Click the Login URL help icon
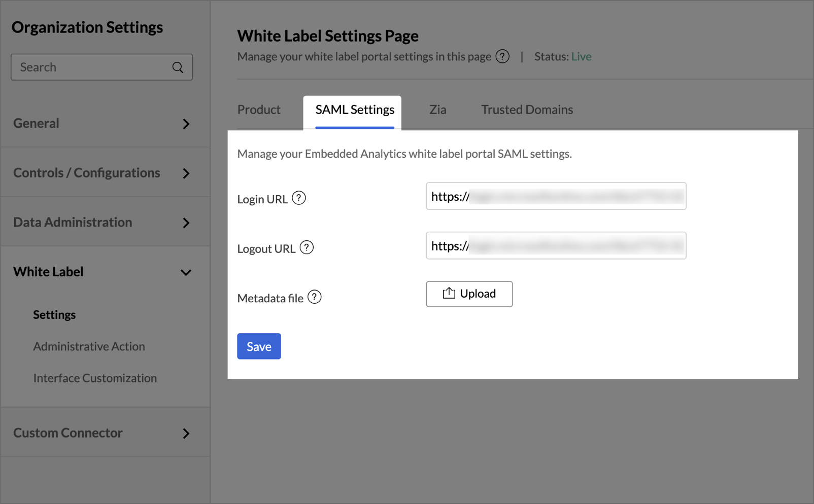 coord(299,198)
